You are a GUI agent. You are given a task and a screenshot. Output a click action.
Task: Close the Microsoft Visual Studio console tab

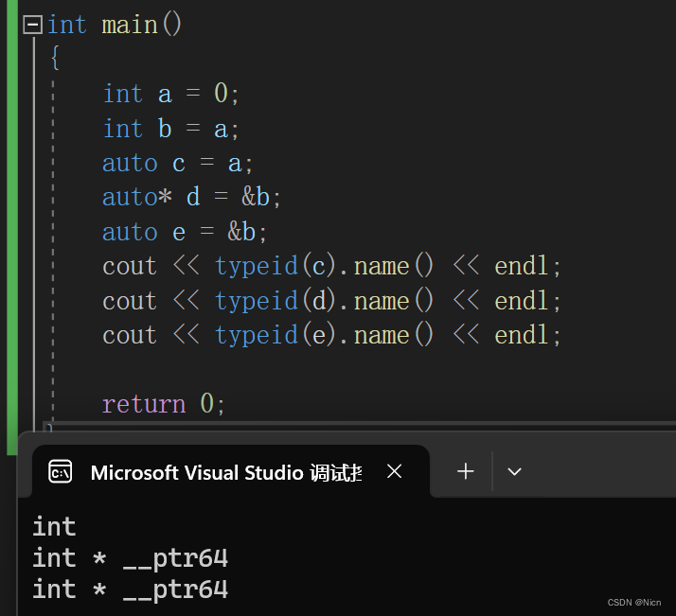pyautogui.click(x=395, y=471)
